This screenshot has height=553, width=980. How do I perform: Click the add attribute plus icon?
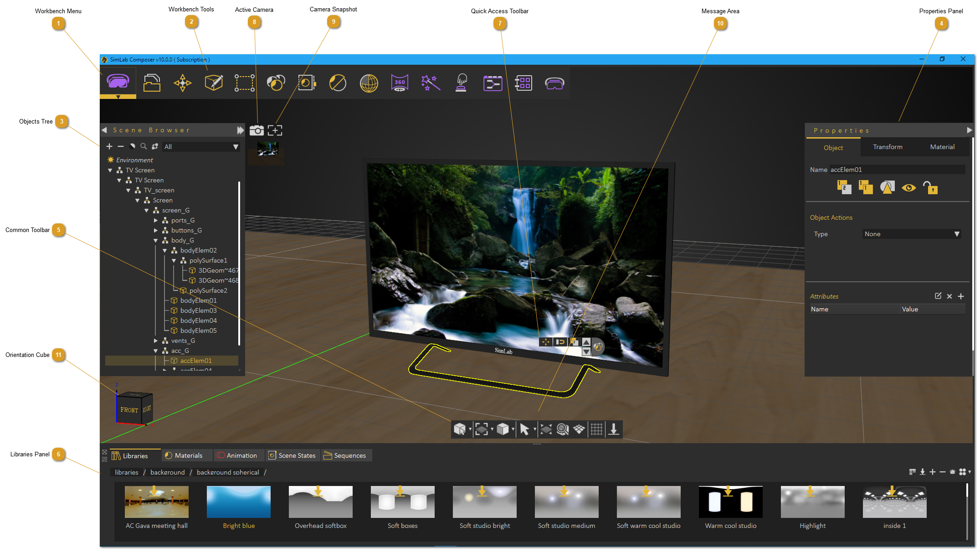tap(961, 296)
